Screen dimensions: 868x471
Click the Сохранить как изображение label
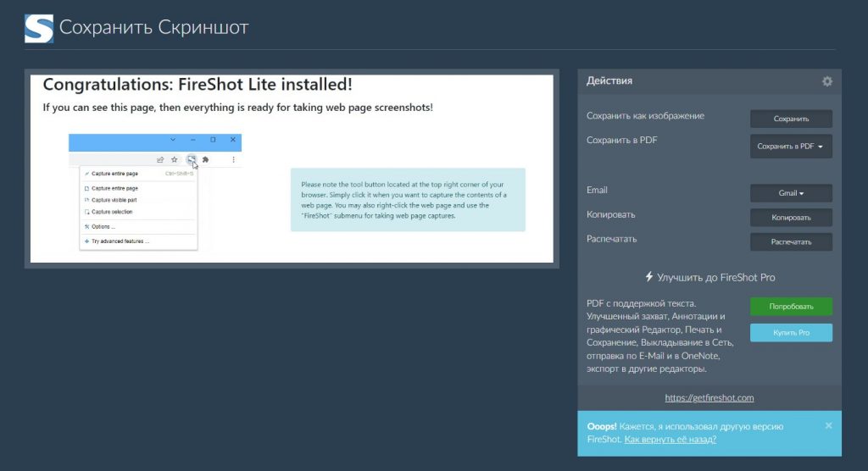click(645, 116)
